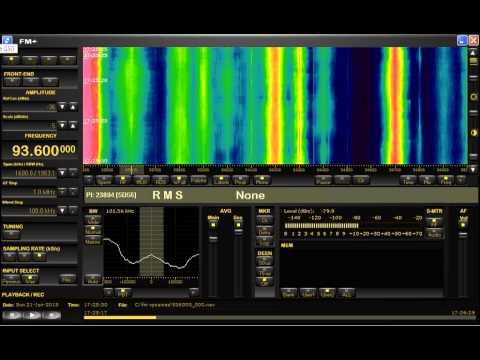
Task: Click the File button in Input Select
Action: point(68,279)
